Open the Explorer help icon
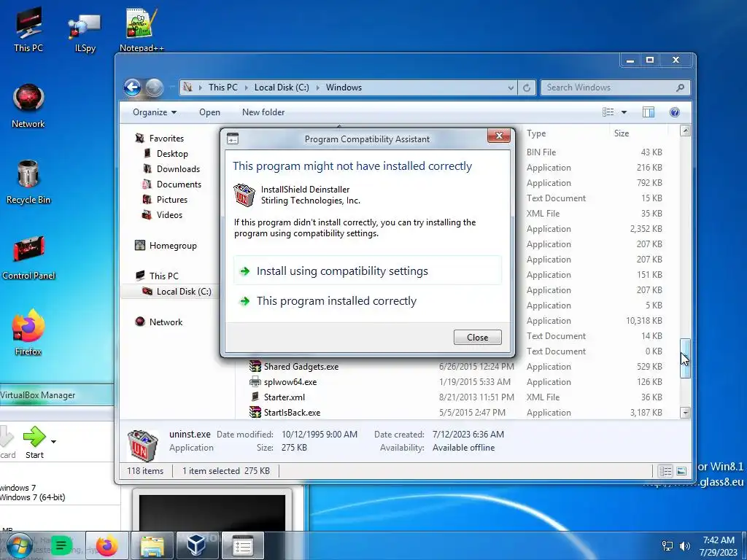747x560 pixels. pyautogui.click(x=674, y=112)
